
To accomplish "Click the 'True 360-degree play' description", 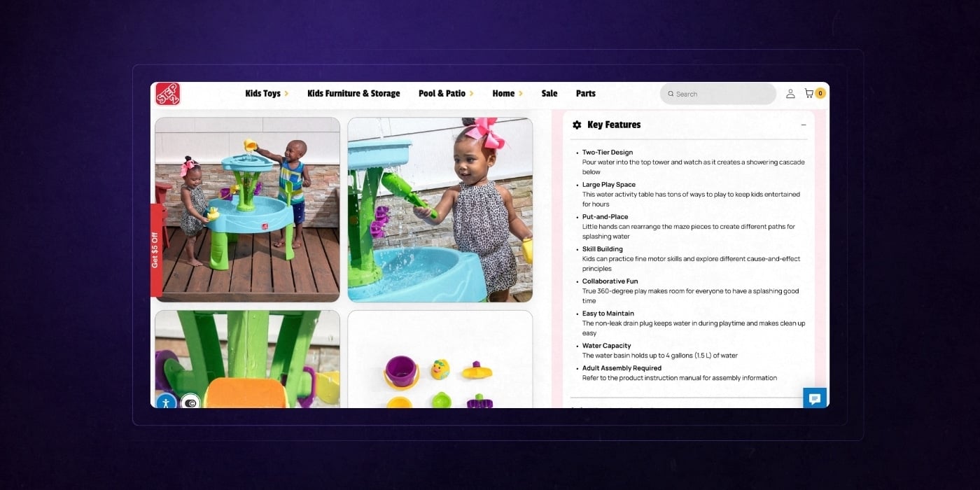I will 690,296.
